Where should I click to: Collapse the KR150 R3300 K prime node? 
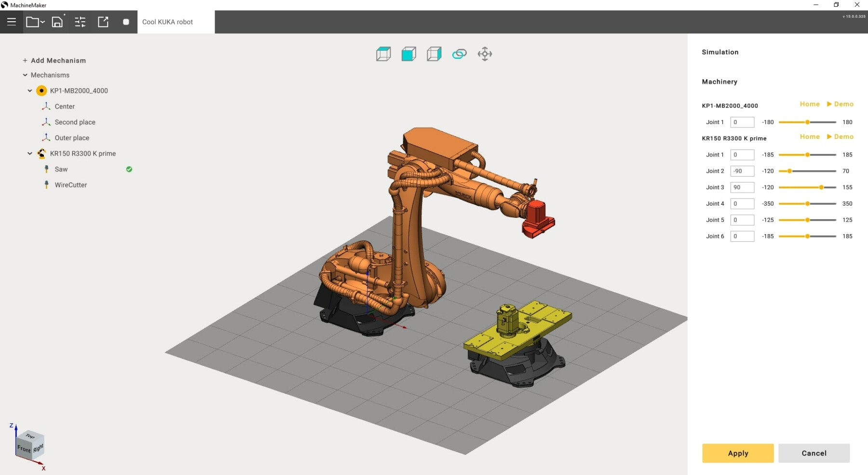click(x=30, y=153)
